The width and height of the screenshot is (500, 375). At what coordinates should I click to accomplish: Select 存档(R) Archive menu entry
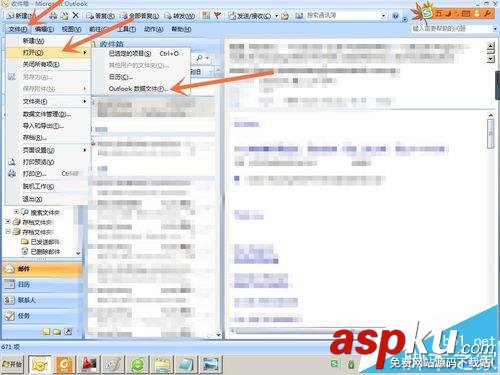pos(48,137)
